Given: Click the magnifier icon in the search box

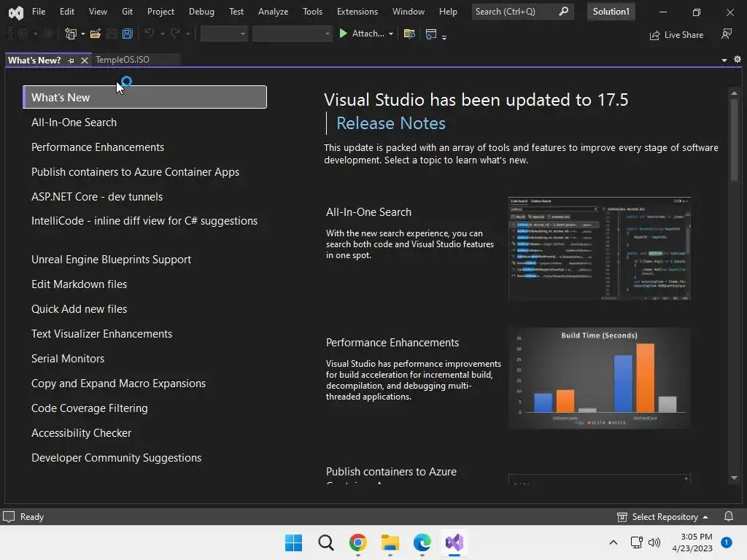Looking at the screenshot, I should pyautogui.click(x=564, y=12).
